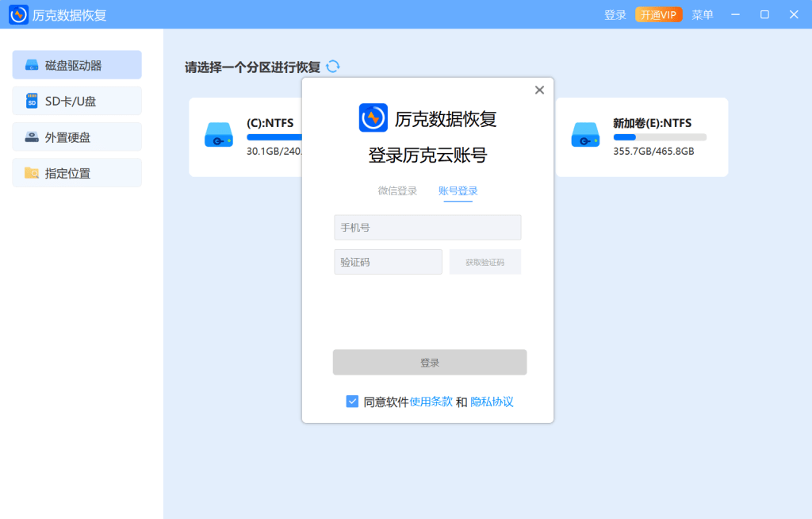Viewport: 812px width, 519px height.
Task: Select the 新加卷(E:):NTFS label
Action: (x=652, y=123)
